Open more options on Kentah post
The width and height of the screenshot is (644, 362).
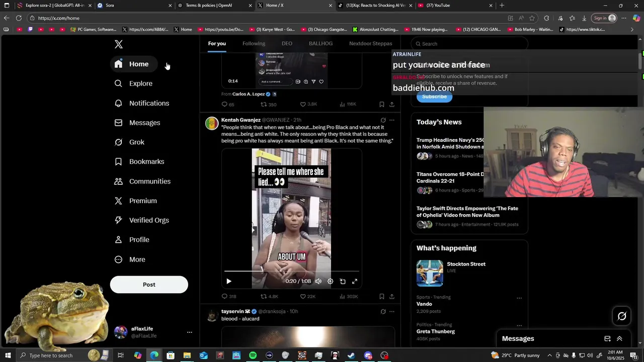click(392, 120)
